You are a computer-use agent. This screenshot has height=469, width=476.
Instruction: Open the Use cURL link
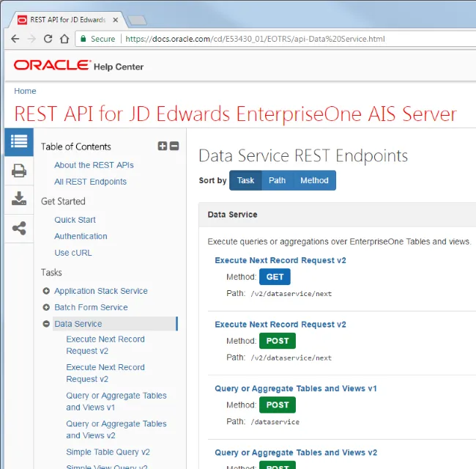click(x=72, y=253)
